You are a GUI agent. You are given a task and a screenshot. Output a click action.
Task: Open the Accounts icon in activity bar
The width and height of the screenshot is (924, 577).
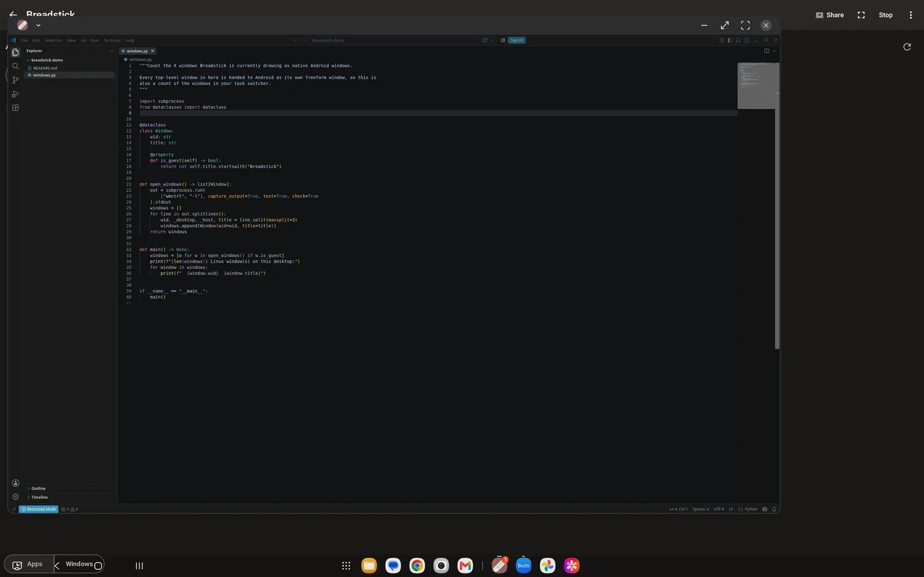click(x=16, y=483)
